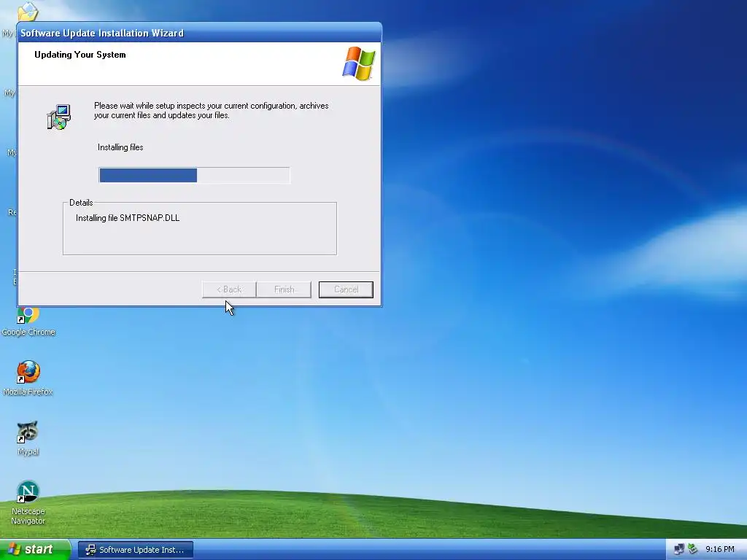Select the Software Update Inst... taskbar button

[135, 550]
